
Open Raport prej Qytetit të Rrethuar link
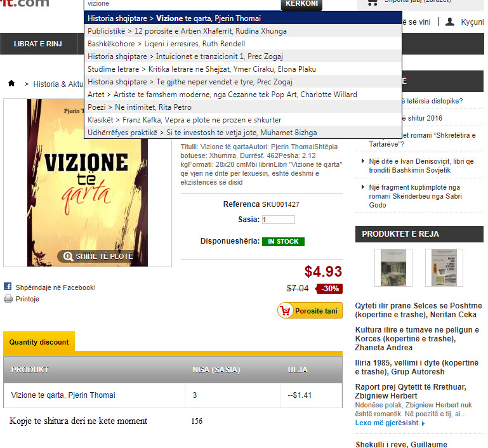[411, 391]
